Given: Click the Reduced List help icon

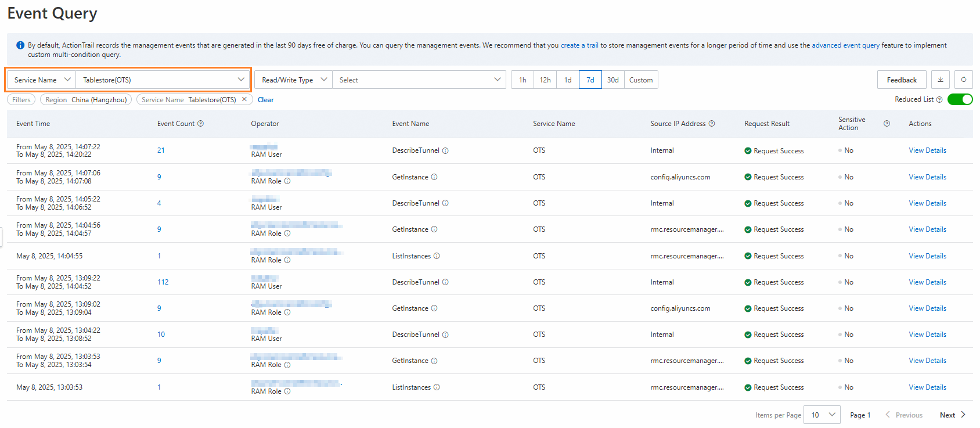Looking at the screenshot, I should [x=939, y=99].
